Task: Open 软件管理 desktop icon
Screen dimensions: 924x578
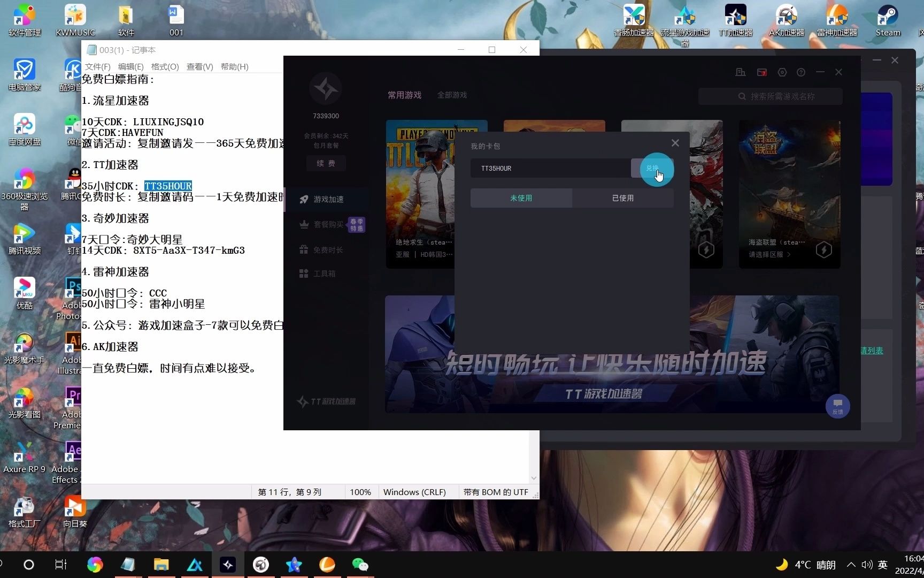Action: point(25,20)
